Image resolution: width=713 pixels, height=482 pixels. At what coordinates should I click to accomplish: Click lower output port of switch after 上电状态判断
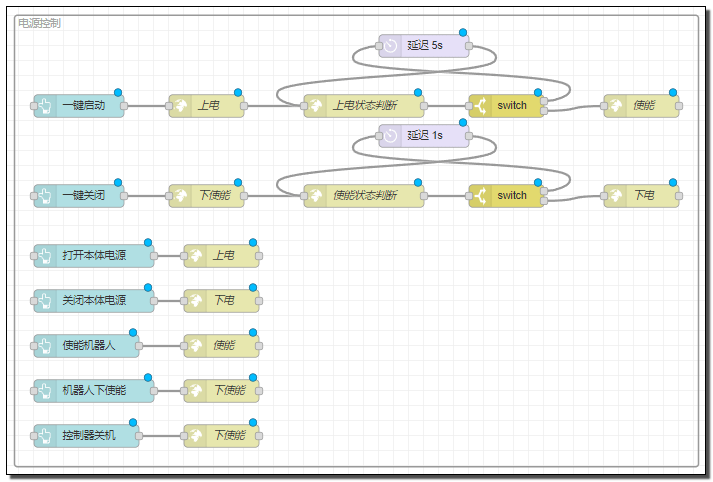point(544,110)
